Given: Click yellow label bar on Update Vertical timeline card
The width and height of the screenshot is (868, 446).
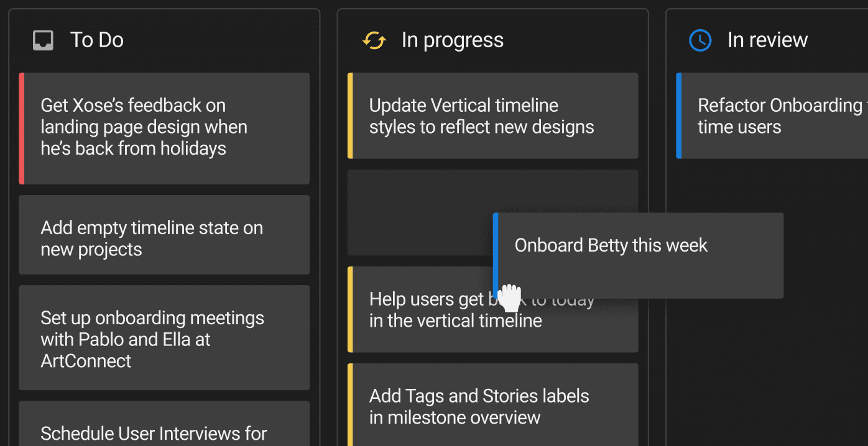Looking at the screenshot, I should (x=350, y=116).
